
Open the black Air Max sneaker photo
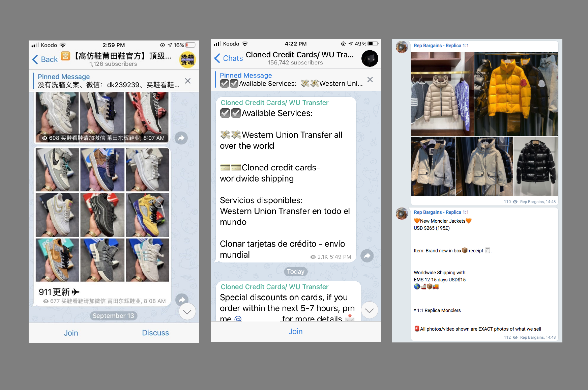(x=102, y=215)
